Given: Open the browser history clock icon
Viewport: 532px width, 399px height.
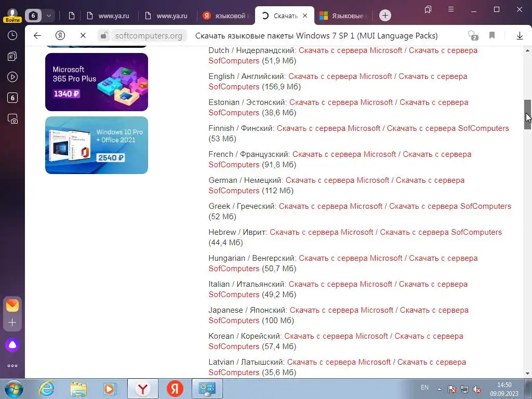Looking at the screenshot, I should click(x=12, y=35).
